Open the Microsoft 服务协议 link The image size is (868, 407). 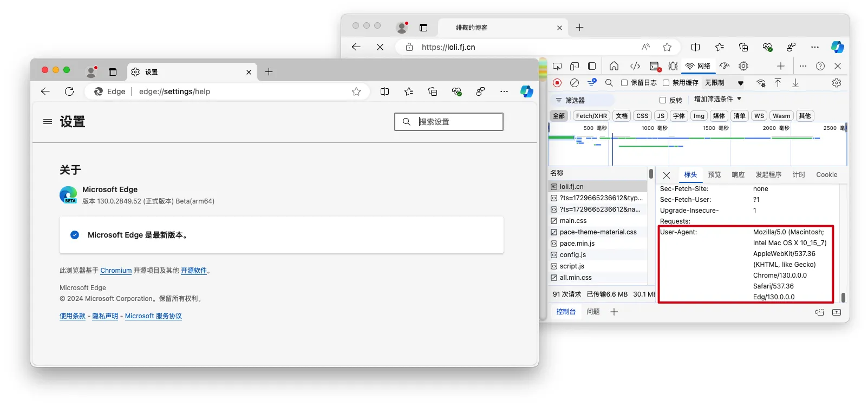(153, 316)
